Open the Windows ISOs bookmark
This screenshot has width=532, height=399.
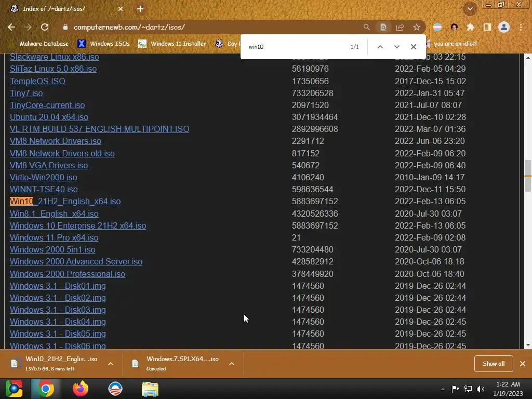click(103, 44)
